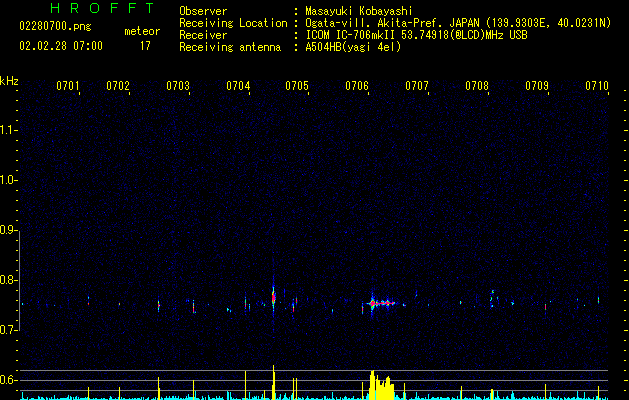Click the yellow intensity cluster after 0706

(x=381, y=385)
